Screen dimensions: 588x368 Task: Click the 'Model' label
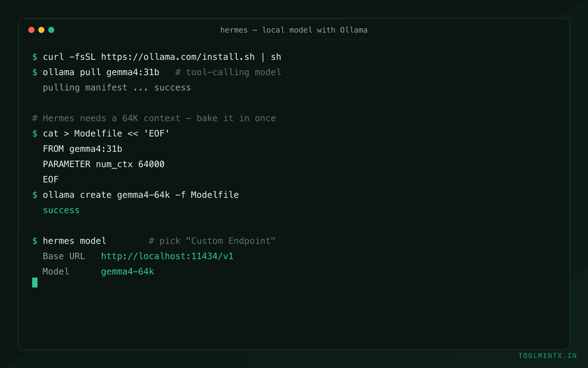(56, 271)
